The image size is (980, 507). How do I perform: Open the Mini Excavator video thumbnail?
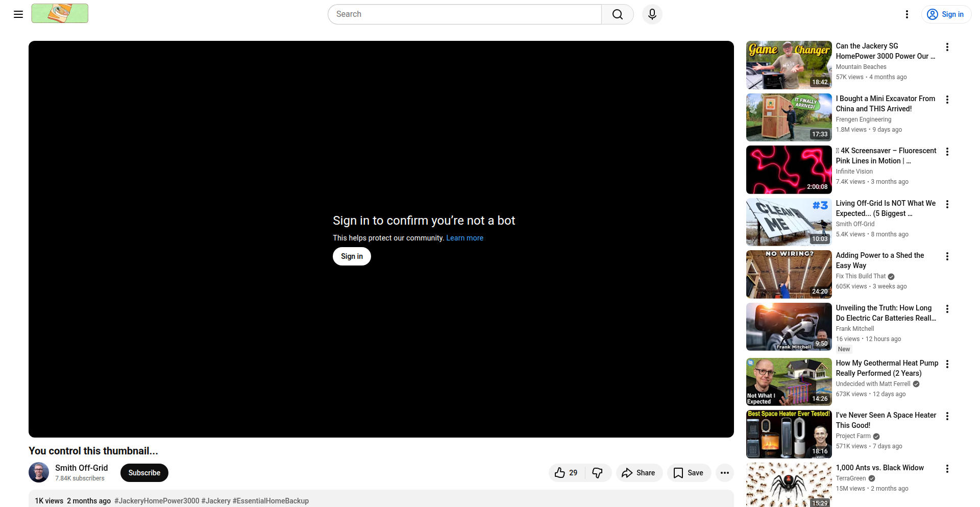pos(789,117)
